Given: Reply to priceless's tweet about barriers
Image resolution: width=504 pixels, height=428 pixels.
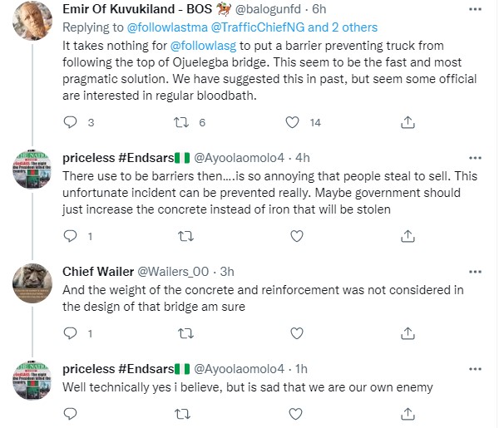Looking at the screenshot, I should point(70,236).
